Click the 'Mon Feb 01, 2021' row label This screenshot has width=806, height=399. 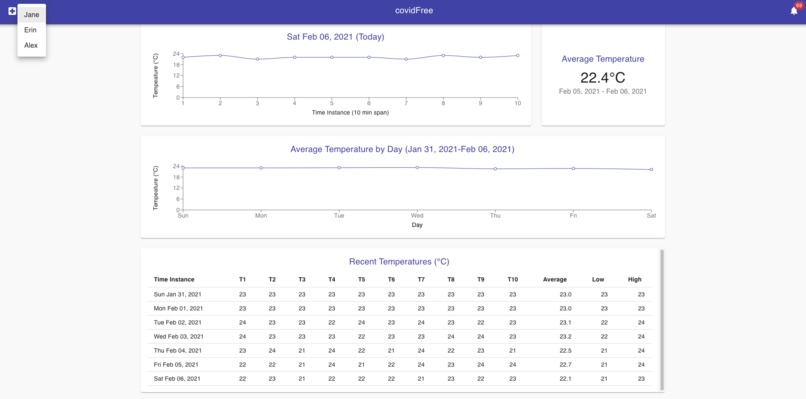pos(178,309)
